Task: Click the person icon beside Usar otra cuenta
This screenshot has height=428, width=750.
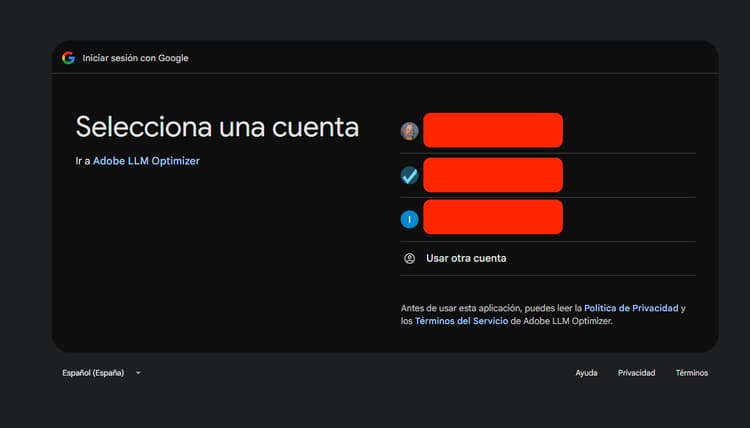Action: pyautogui.click(x=409, y=258)
